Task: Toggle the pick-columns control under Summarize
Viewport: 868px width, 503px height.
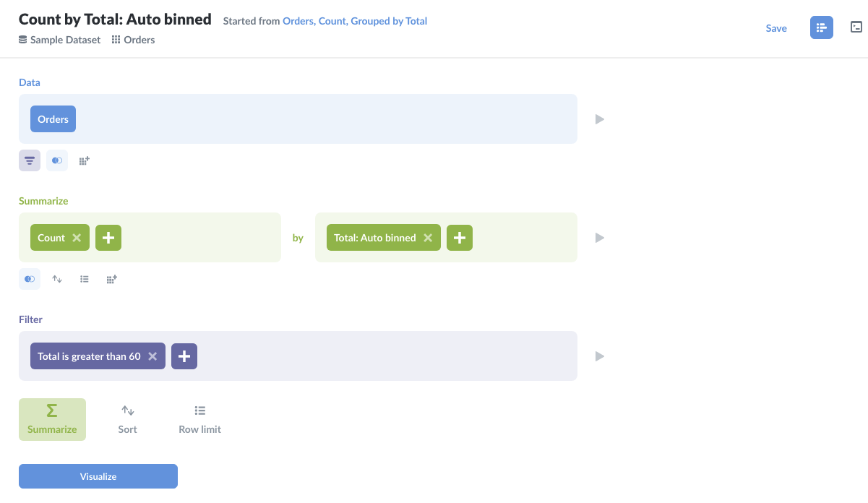Action: coord(29,278)
